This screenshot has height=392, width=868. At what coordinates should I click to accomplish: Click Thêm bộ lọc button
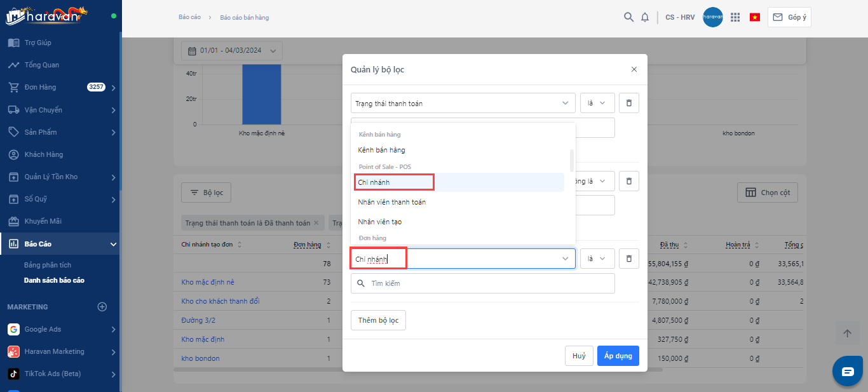coord(378,320)
